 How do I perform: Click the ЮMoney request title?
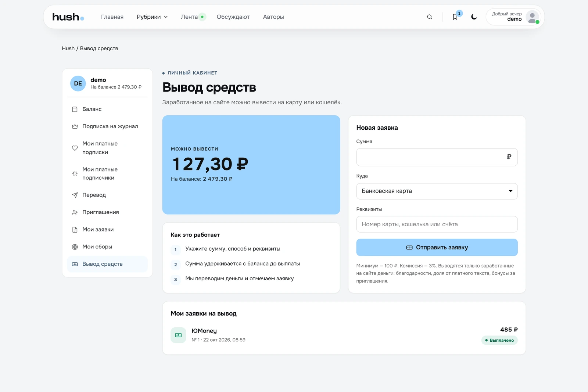tap(204, 331)
